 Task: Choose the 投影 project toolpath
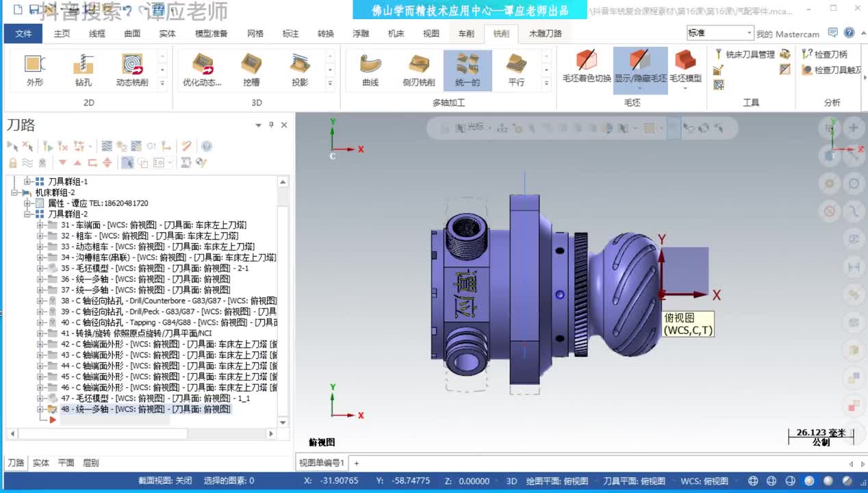[300, 71]
